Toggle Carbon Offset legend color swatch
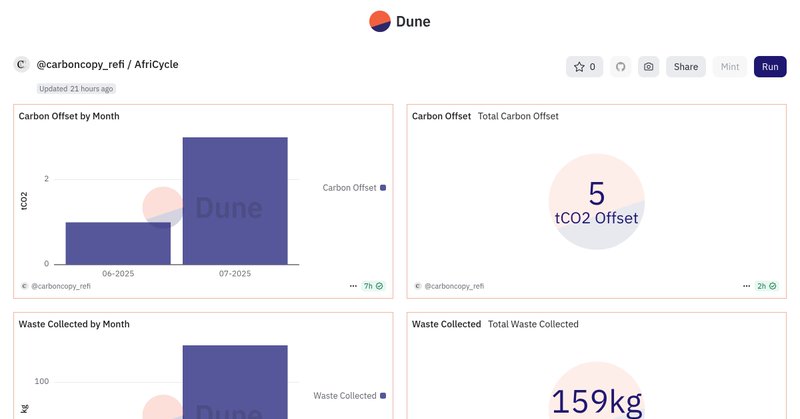The height and width of the screenshot is (419, 800). tap(383, 188)
